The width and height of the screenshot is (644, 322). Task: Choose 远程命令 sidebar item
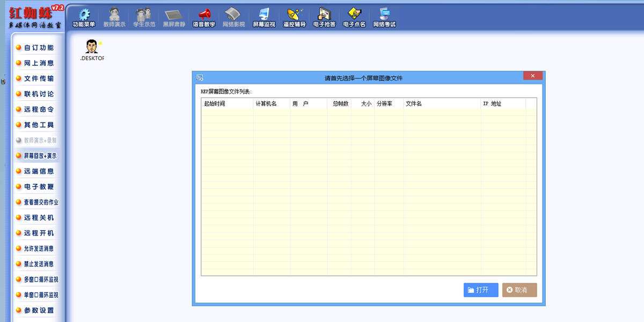(39, 109)
